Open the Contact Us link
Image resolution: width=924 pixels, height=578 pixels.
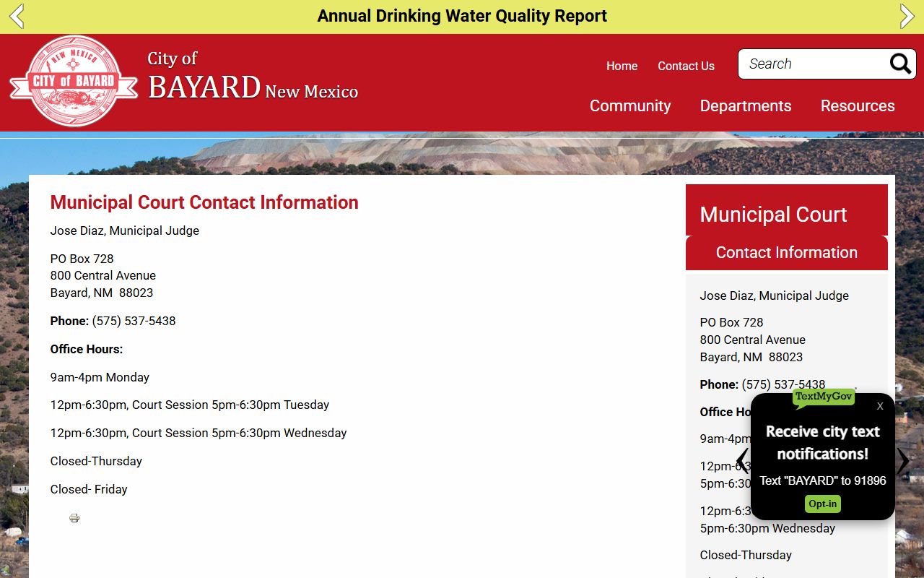(x=686, y=66)
